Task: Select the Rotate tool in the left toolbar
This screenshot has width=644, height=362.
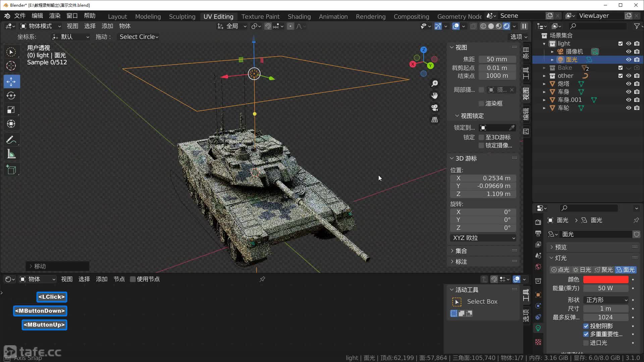Action: [x=11, y=95]
